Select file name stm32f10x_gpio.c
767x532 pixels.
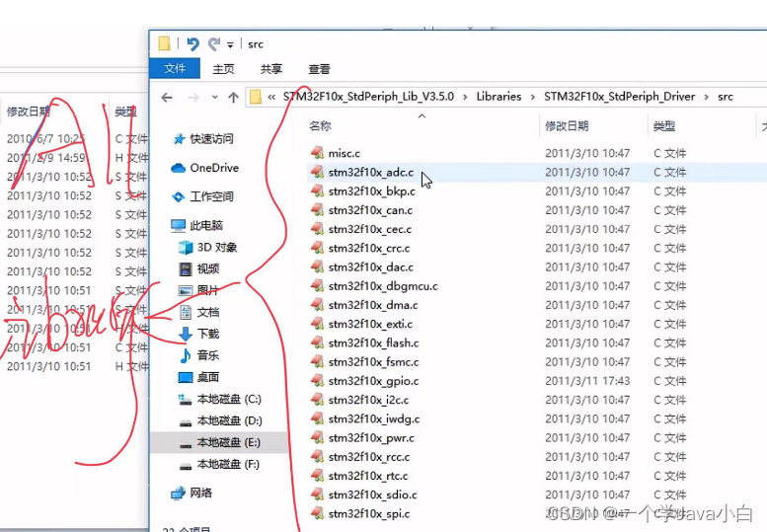coord(373,381)
